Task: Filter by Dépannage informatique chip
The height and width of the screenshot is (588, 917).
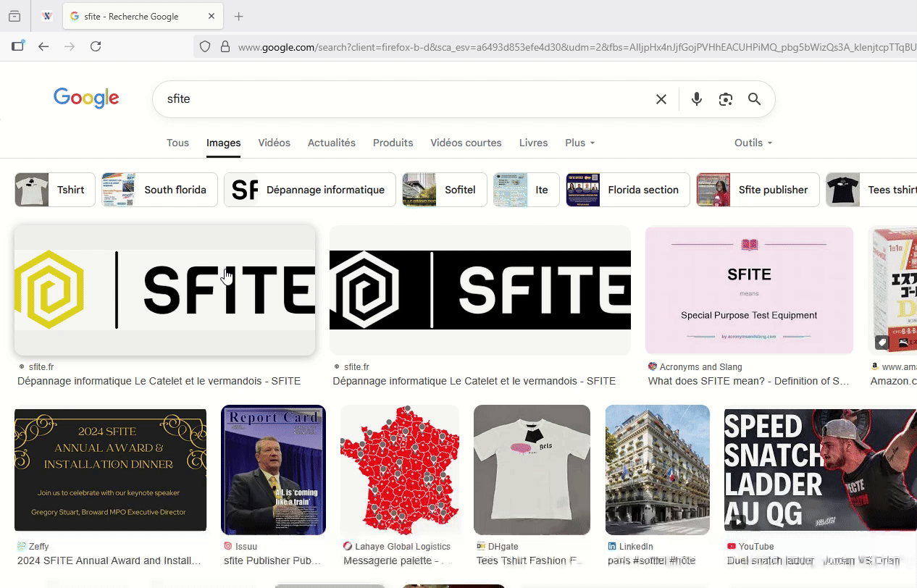Action: coord(310,190)
